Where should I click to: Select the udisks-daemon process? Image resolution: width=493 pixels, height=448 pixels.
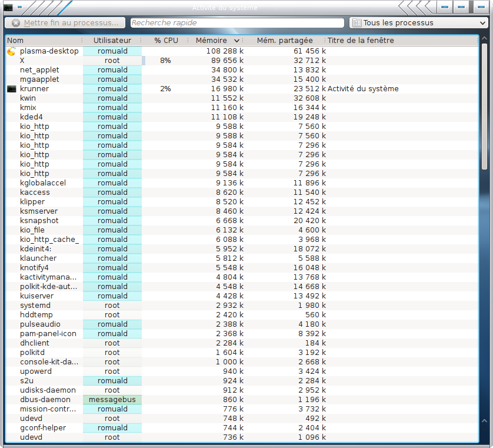[48, 391]
